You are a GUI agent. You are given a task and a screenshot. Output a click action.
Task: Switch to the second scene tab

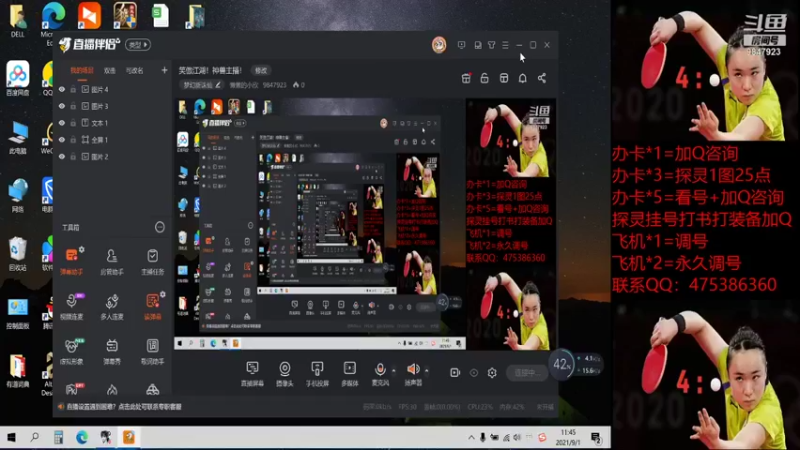(109, 70)
